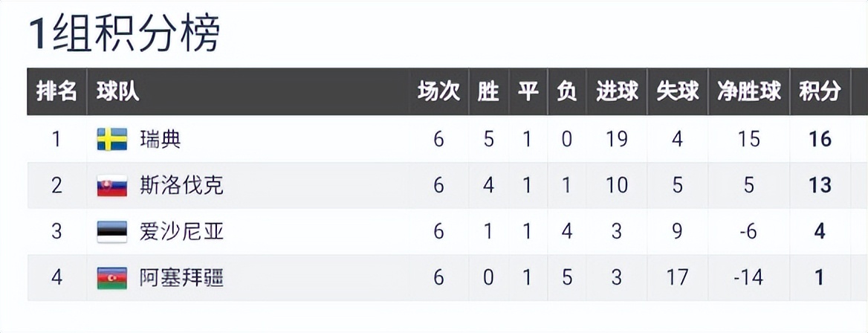Viewport: 868px width, 333px height.
Task: Sort by 失球 column header
Action: [677, 91]
